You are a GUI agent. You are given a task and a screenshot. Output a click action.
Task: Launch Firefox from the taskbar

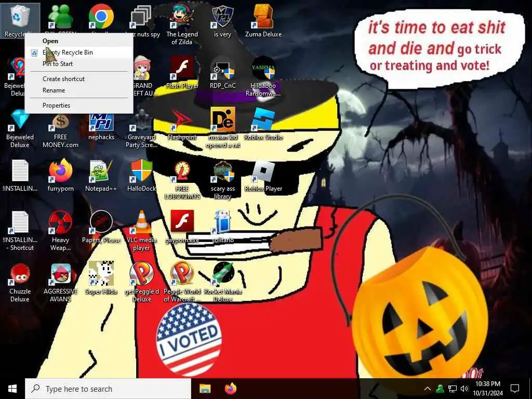pyautogui.click(x=231, y=389)
